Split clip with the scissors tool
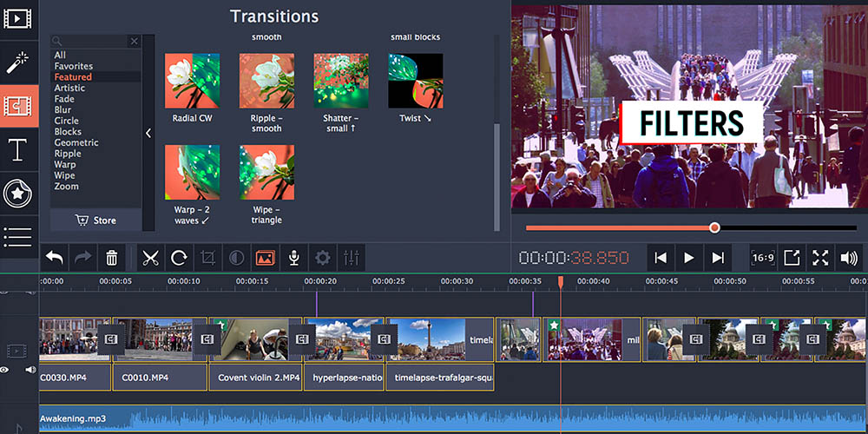This screenshot has width=868, height=434. coord(150,258)
